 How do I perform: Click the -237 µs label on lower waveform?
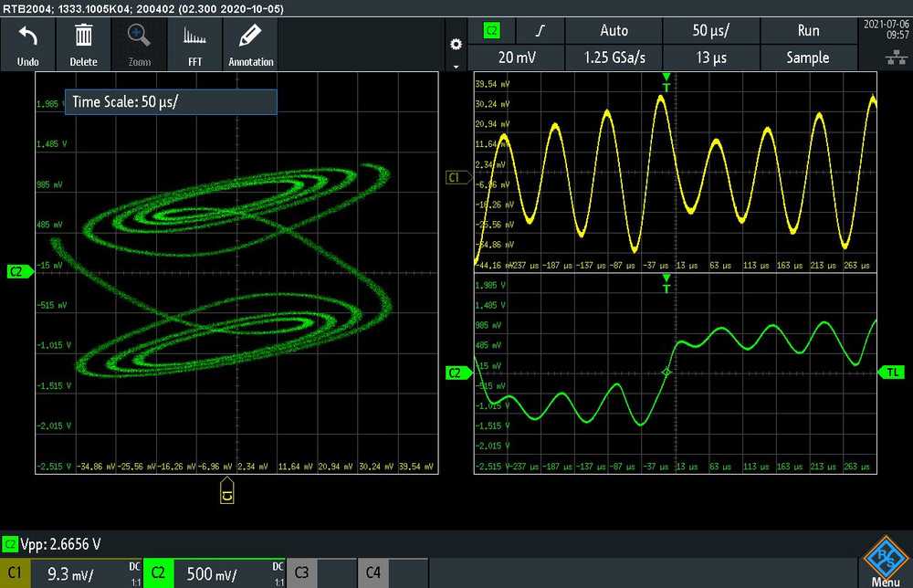point(524,467)
